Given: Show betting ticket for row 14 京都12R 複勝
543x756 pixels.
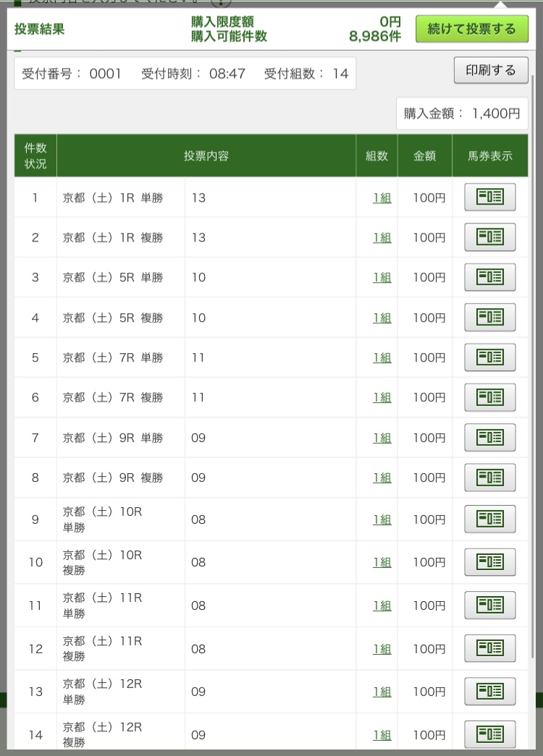Looking at the screenshot, I should tap(489, 734).
